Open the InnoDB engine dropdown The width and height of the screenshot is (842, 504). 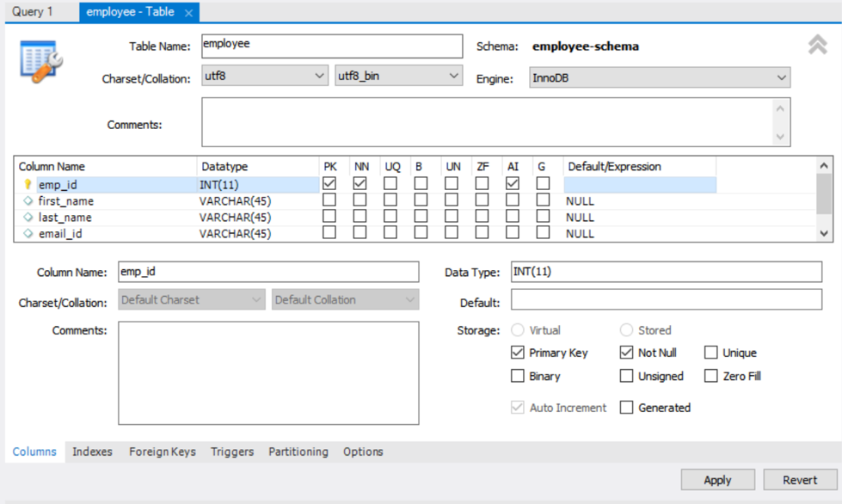point(660,77)
